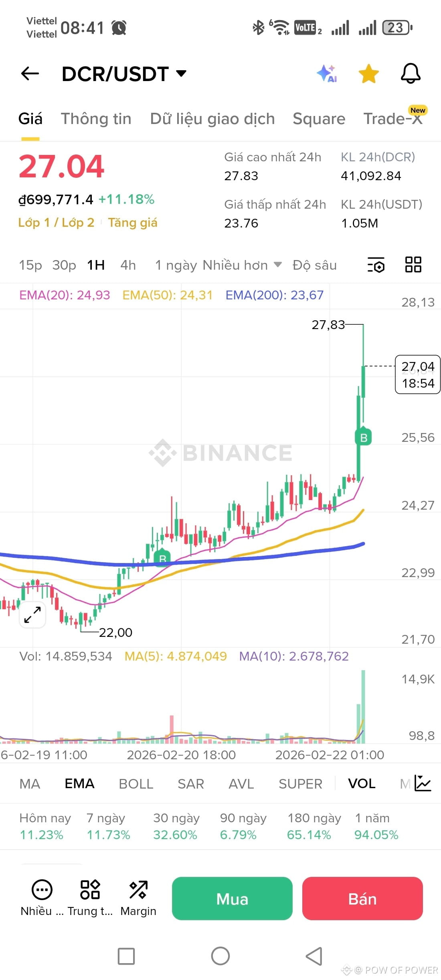
Task: Enable the SUPER indicator
Action: pos(300,783)
